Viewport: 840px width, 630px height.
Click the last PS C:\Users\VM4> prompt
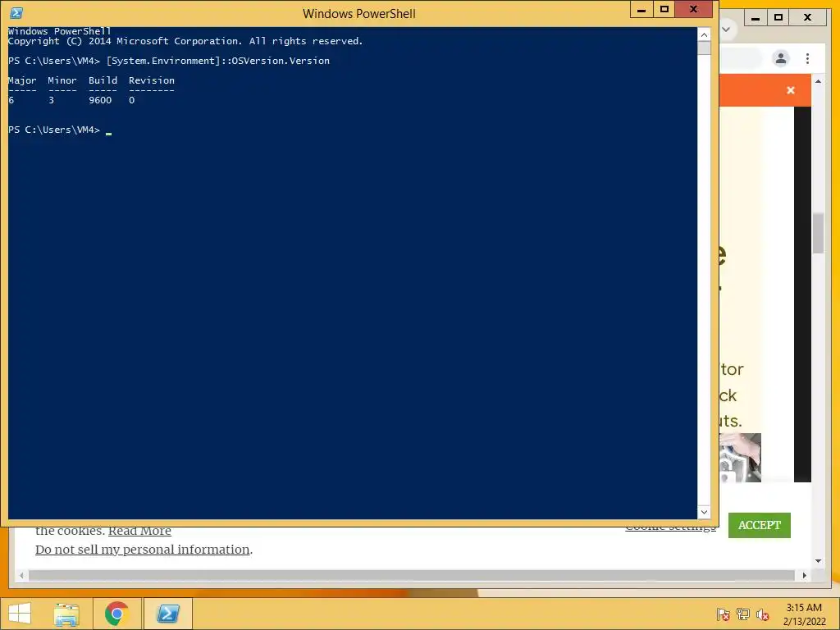pyautogui.click(x=54, y=130)
